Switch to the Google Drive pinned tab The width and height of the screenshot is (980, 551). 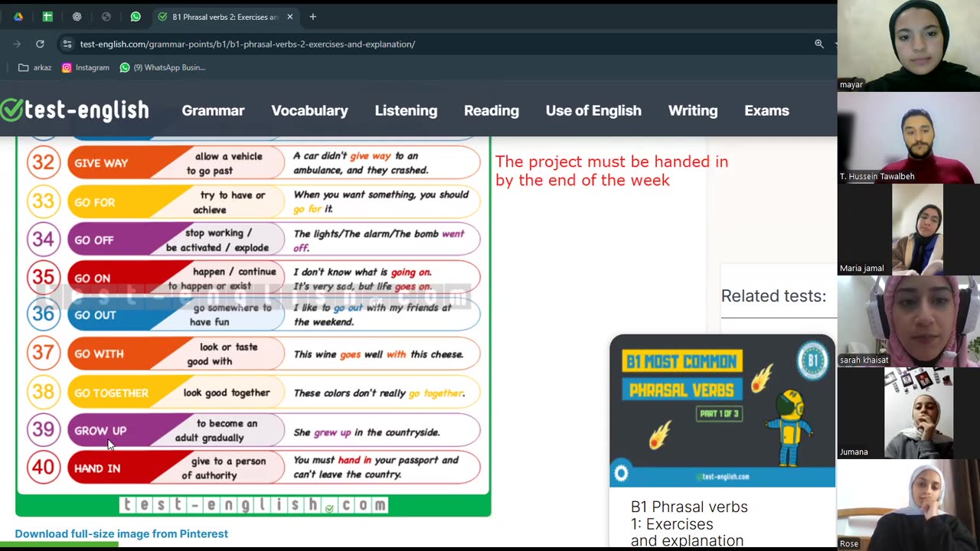[18, 17]
